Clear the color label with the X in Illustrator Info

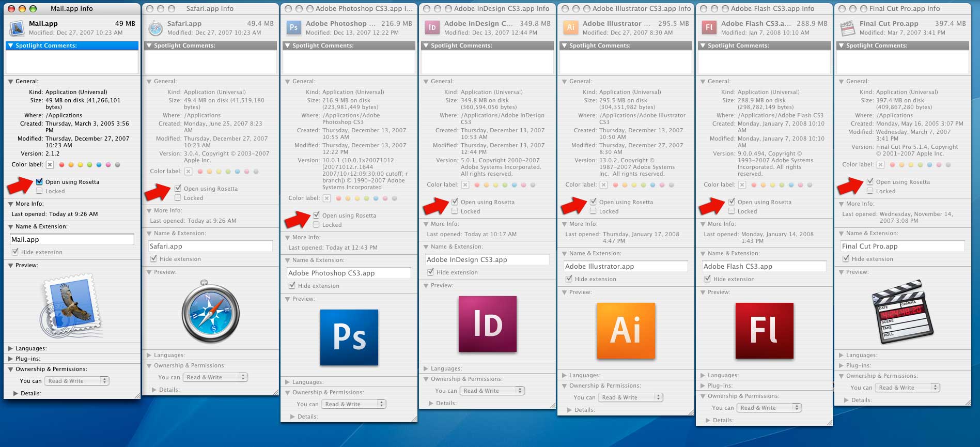(x=603, y=185)
